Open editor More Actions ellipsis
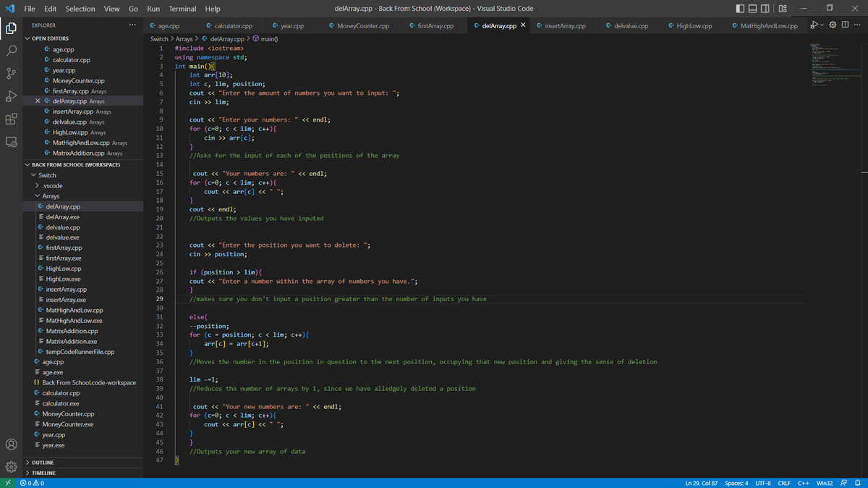Viewport: 868px width, 488px height. [857, 26]
